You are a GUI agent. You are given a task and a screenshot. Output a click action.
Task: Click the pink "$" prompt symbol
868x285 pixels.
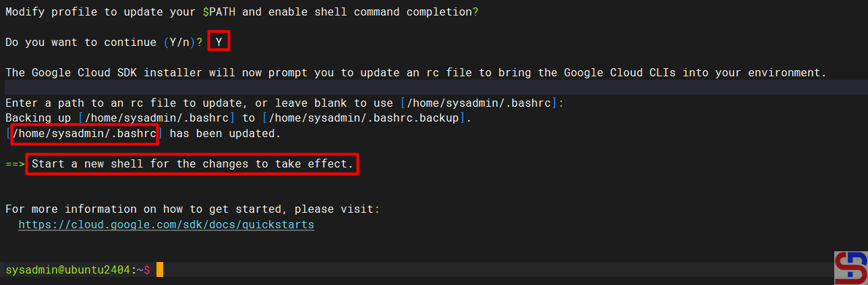click(146, 270)
